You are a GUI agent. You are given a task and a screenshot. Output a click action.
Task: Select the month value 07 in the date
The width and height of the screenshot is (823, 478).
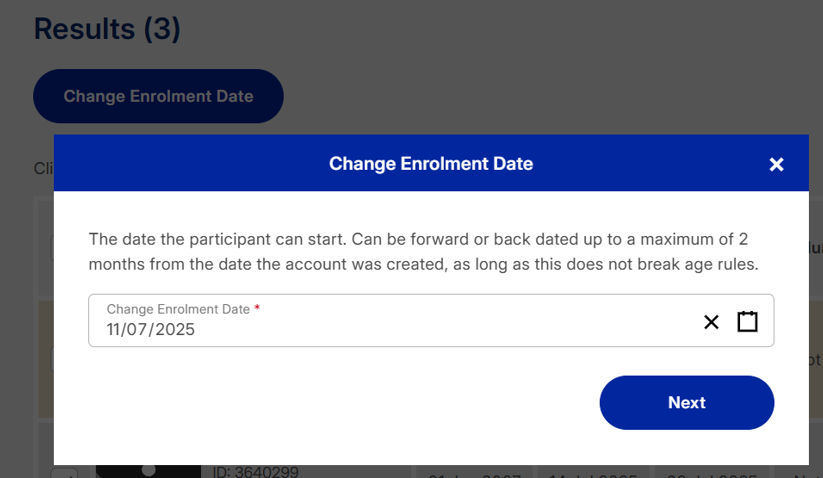[141, 330]
